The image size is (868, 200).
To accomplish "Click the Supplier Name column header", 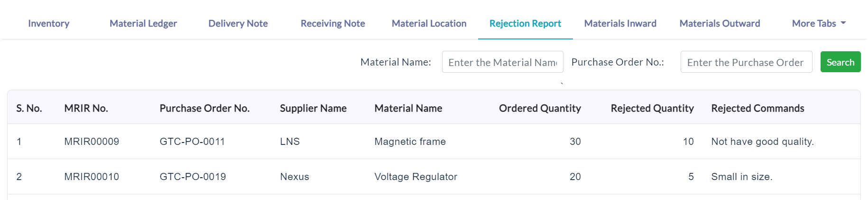I will tap(313, 108).
